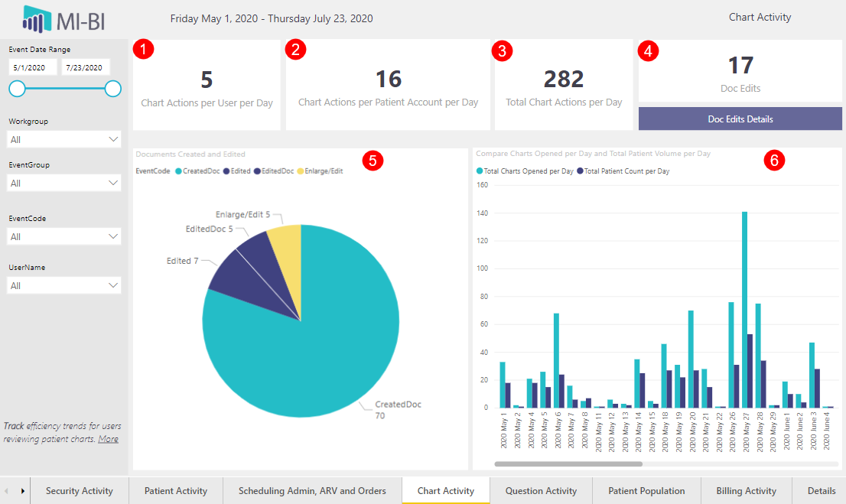
Task: Click the red number 2 callout marker
Action: (295, 50)
